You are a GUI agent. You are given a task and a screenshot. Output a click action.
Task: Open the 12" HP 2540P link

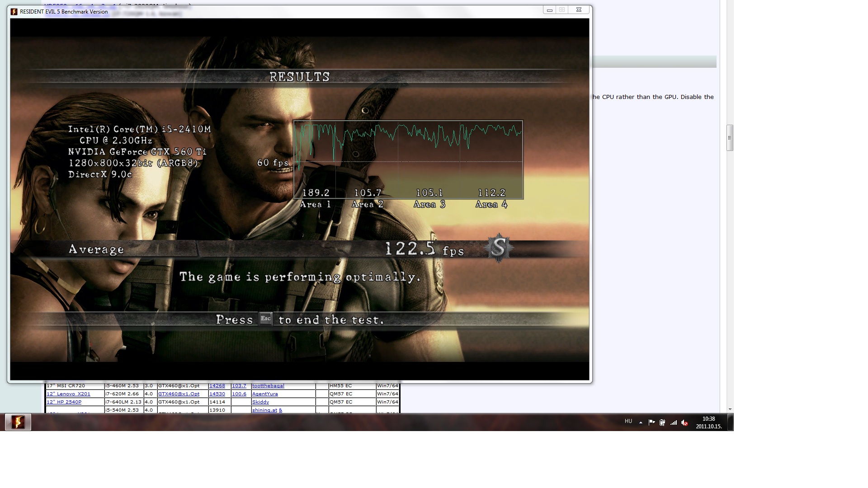click(64, 402)
